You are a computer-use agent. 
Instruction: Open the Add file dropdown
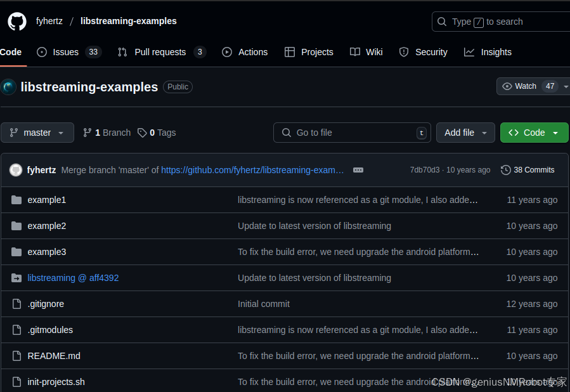pyautogui.click(x=465, y=133)
